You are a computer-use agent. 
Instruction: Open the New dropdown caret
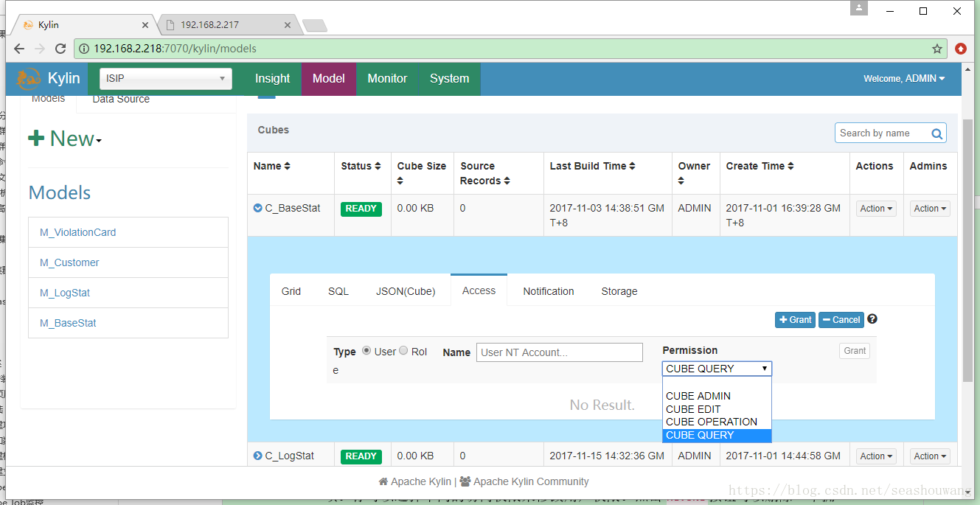99,141
